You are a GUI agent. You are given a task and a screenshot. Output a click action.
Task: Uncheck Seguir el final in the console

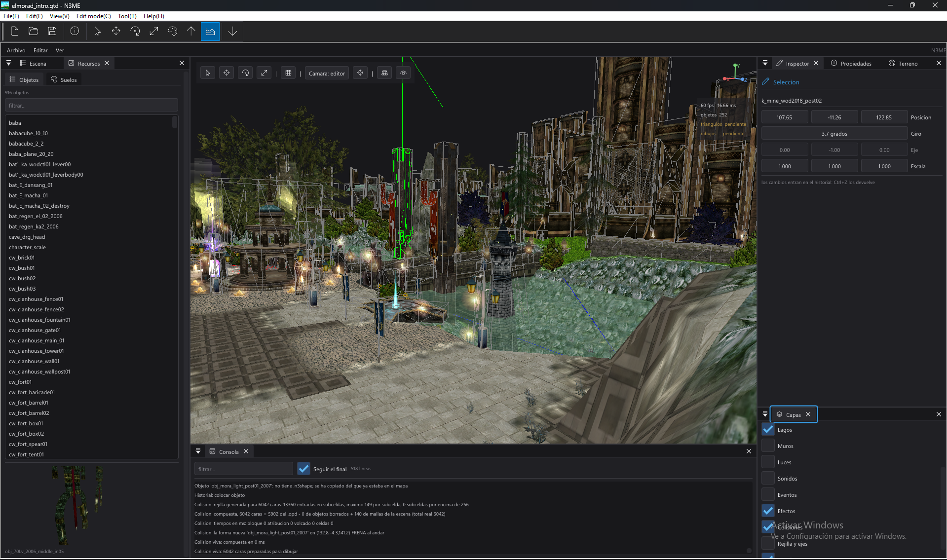(x=304, y=469)
